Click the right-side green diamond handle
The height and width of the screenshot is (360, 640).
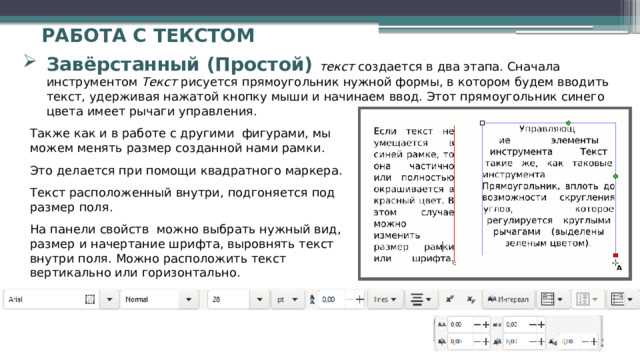pyautogui.click(x=616, y=176)
